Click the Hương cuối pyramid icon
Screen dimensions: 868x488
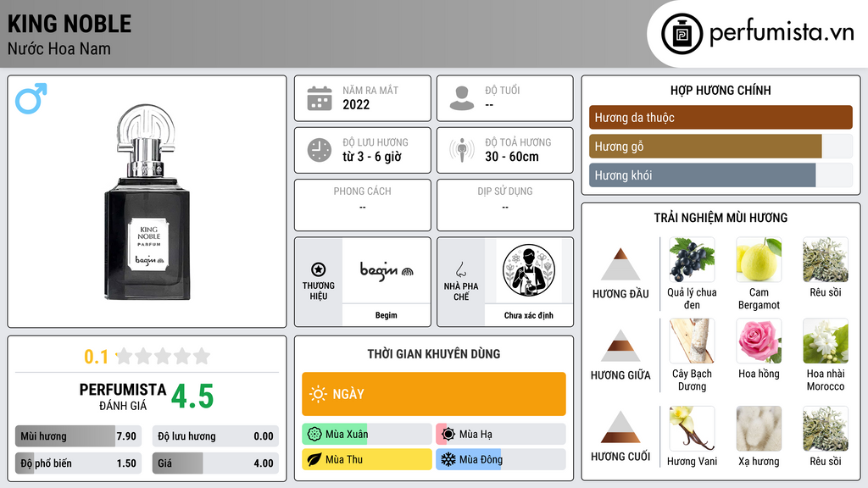[620, 427]
